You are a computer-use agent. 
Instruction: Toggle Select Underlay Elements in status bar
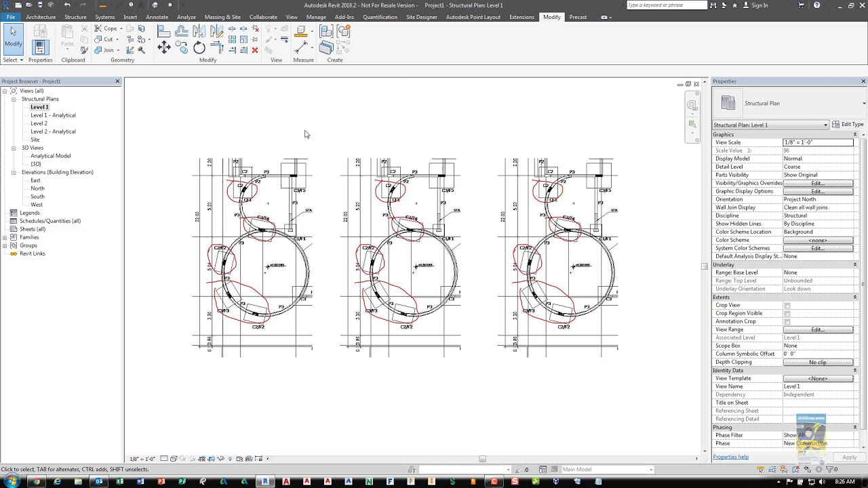pyautogui.click(x=772, y=469)
